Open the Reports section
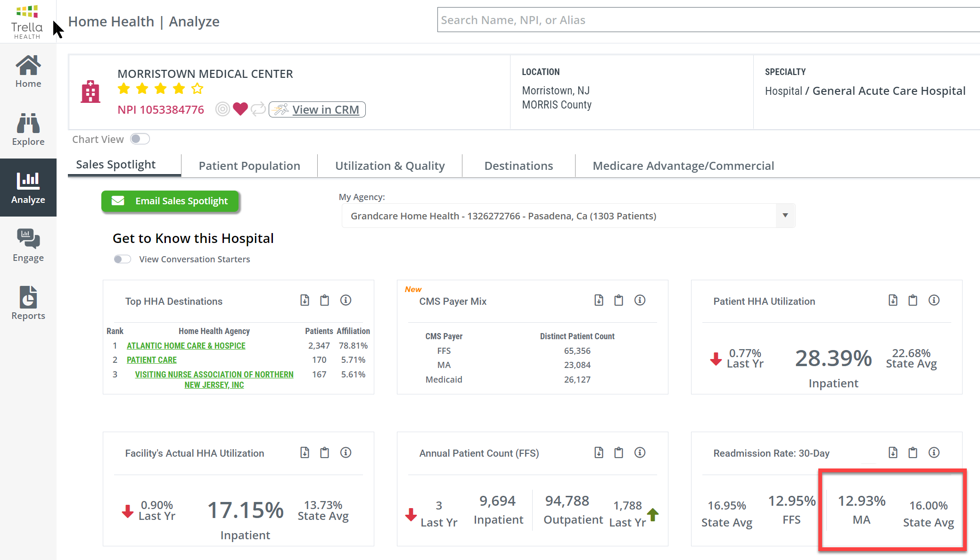 click(x=28, y=303)
